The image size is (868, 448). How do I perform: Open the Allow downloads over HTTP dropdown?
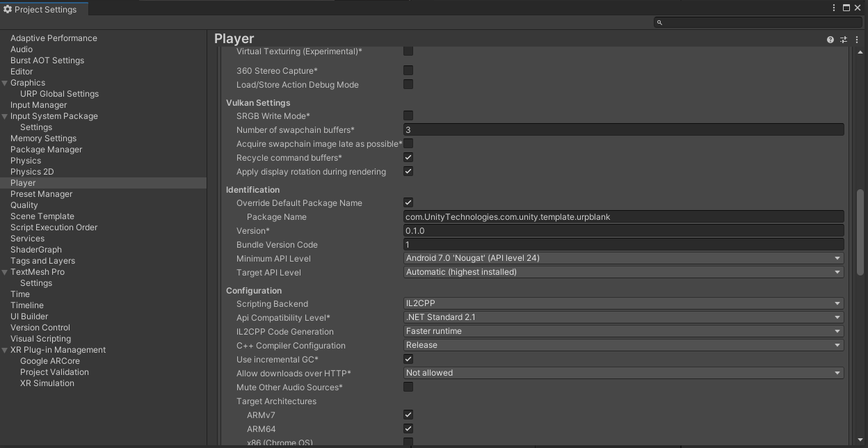[x=622, y=373]
